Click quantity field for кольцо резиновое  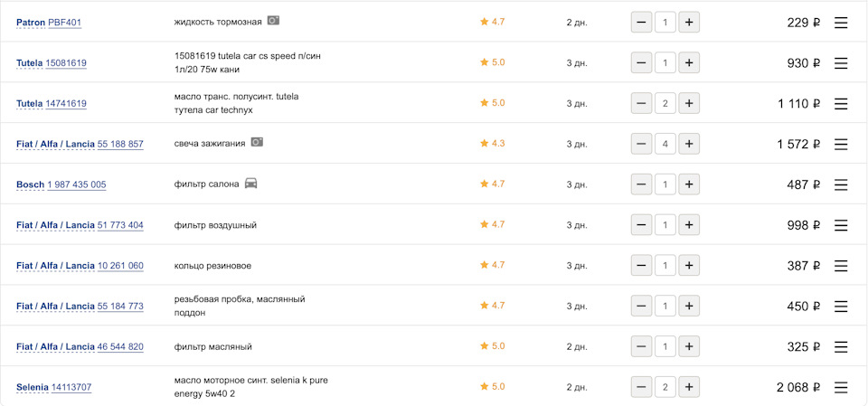665,266
